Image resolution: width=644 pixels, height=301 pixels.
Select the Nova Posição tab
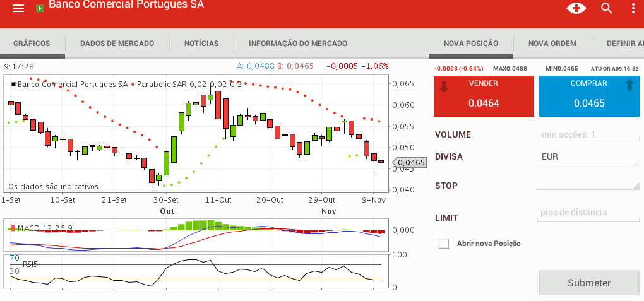pos(470,44)
